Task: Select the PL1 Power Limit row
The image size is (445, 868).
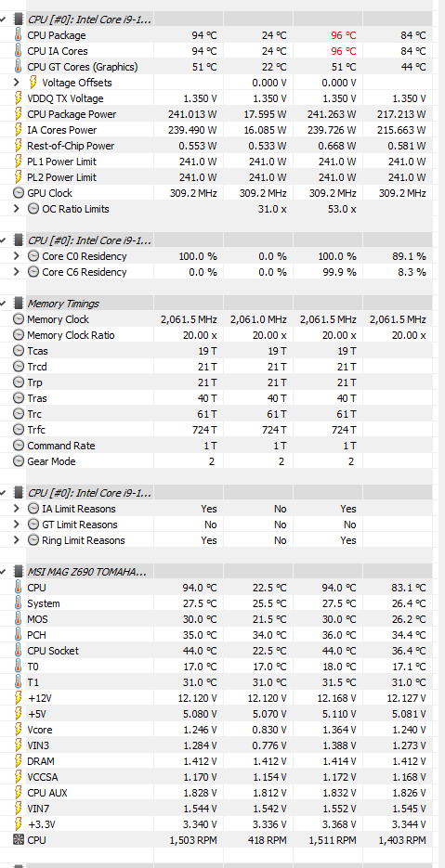Action: tap(222, 162)
